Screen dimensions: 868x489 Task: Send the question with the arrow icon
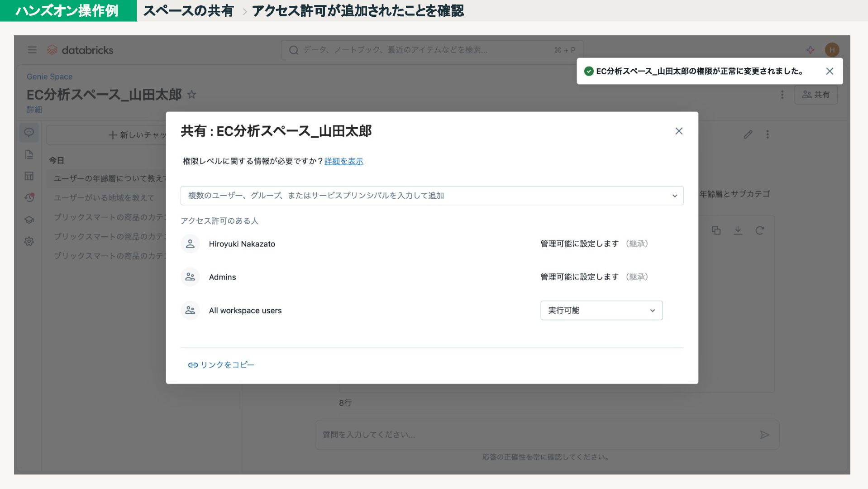(764, 435)
